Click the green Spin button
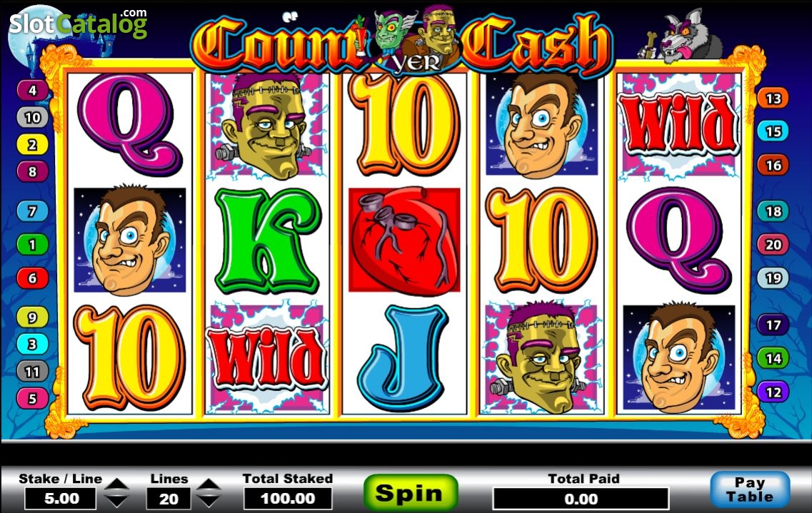 pos(411,493)
